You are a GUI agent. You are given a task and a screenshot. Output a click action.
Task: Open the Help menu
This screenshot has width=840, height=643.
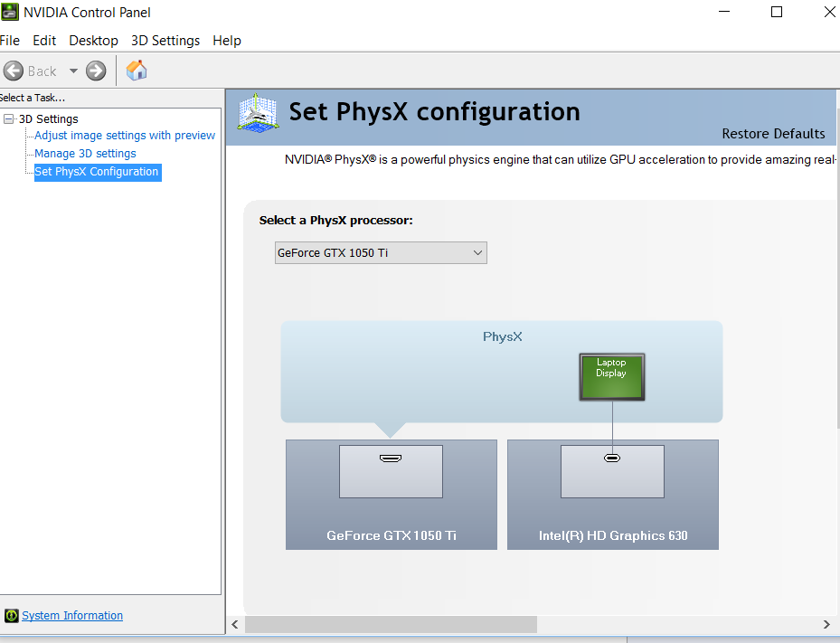(227, 41)
